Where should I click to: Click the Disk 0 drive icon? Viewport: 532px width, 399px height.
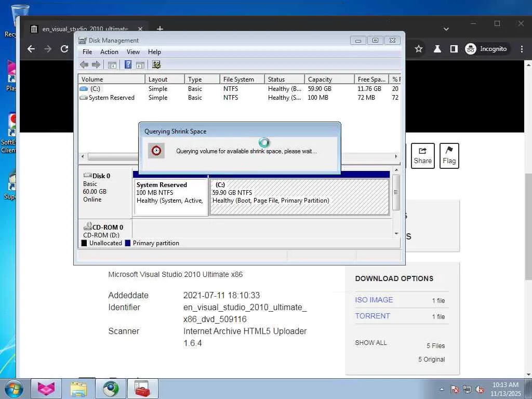click(x=88, y=175)
